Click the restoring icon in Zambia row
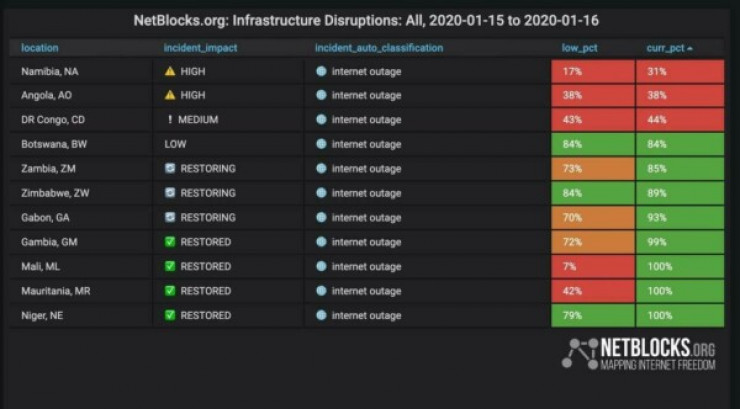This screenshot has width=740, height=409. point(170,169)
